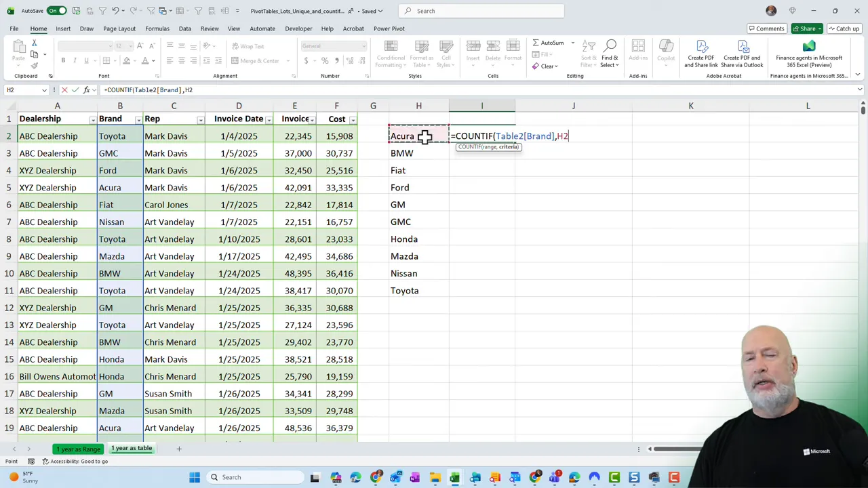This screenshot has height=488, width=868.
Task: Apply Percent Style number format
Action: click(x=324, y=60)
